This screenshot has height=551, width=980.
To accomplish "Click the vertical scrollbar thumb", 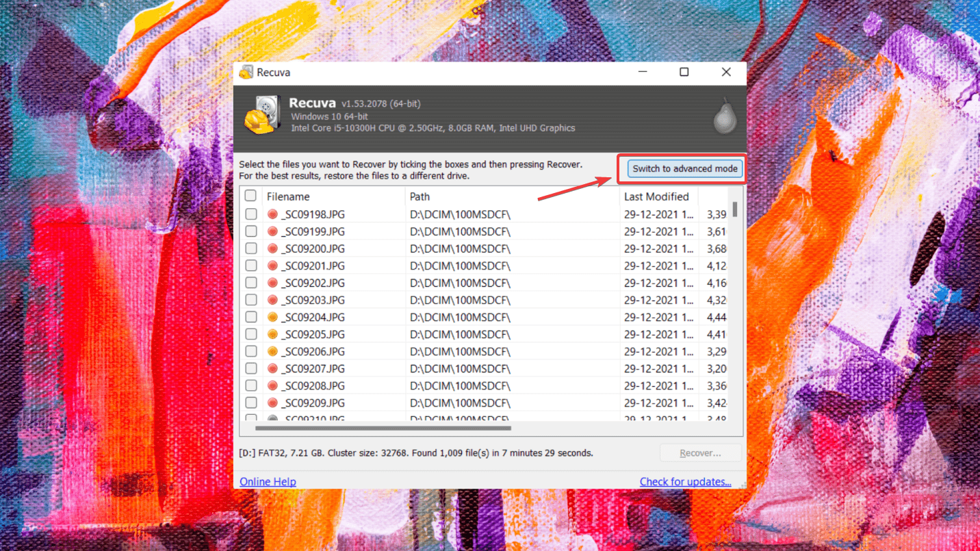I will tap(736, 209).
